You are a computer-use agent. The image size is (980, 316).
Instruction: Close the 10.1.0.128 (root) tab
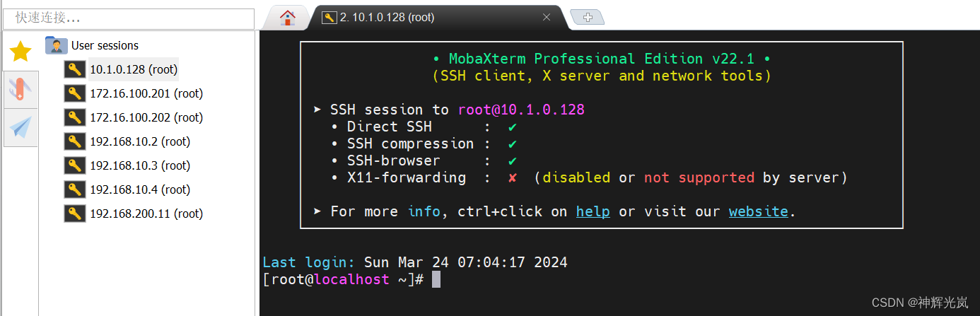pyautogui.click(x=546, y=18)
